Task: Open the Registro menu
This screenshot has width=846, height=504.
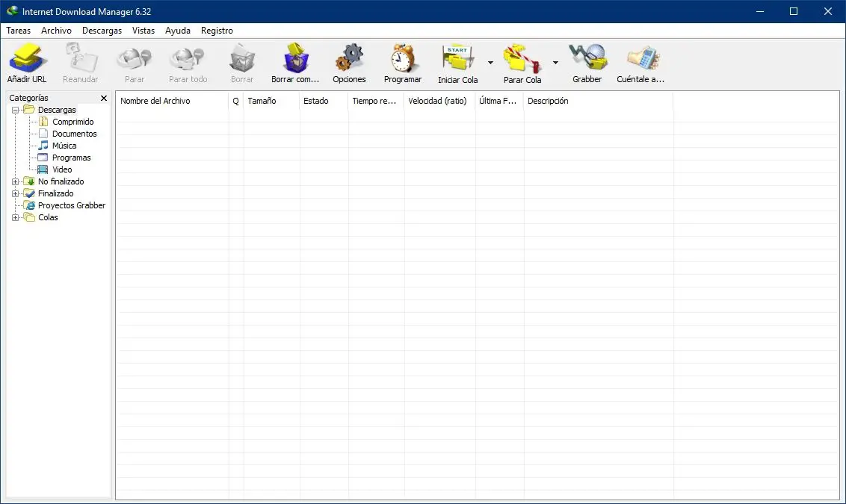Action: [x=217, y=31]
